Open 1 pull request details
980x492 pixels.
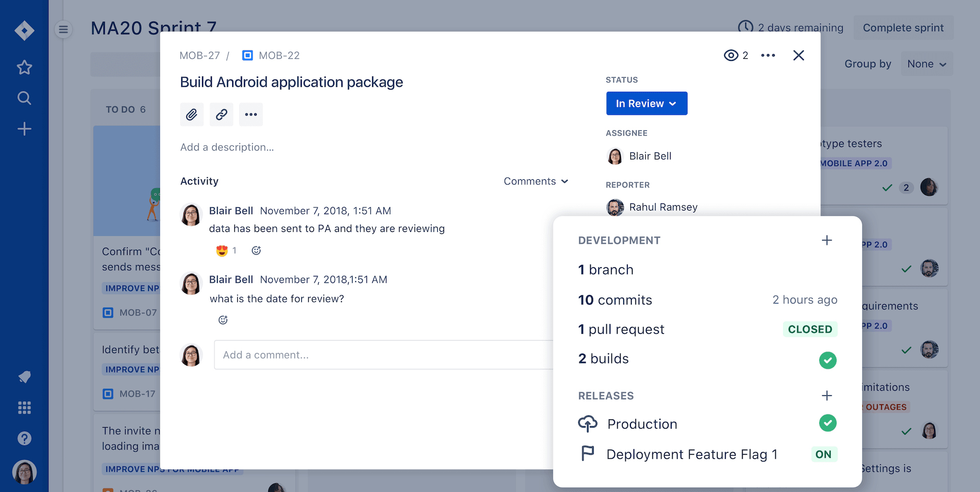621,330
